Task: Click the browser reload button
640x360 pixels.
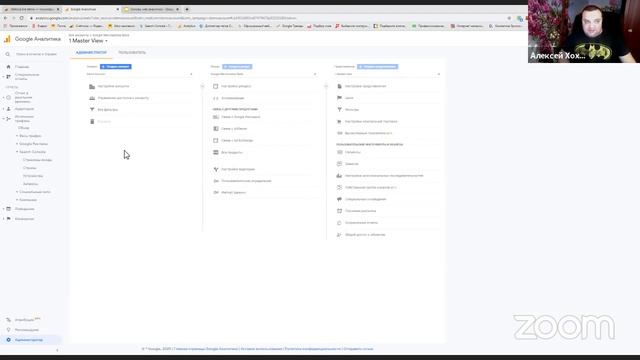Action: 21,18
